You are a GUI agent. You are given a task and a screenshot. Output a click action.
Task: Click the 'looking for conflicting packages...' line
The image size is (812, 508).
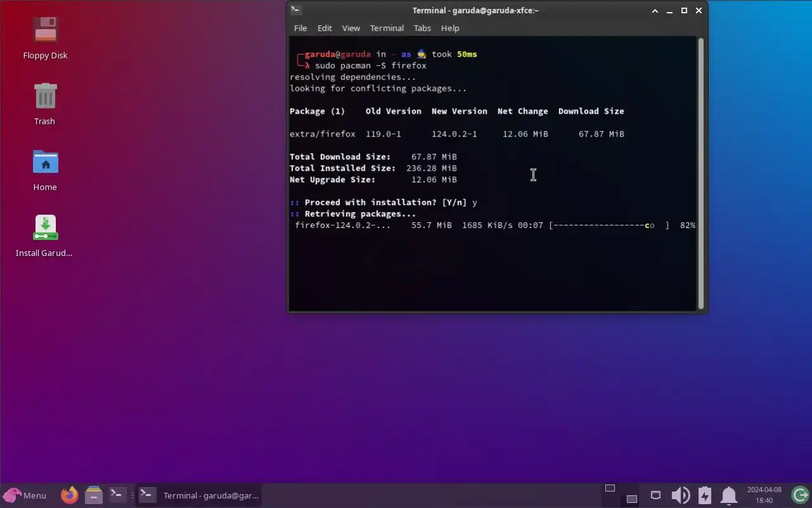pos(378,88)
